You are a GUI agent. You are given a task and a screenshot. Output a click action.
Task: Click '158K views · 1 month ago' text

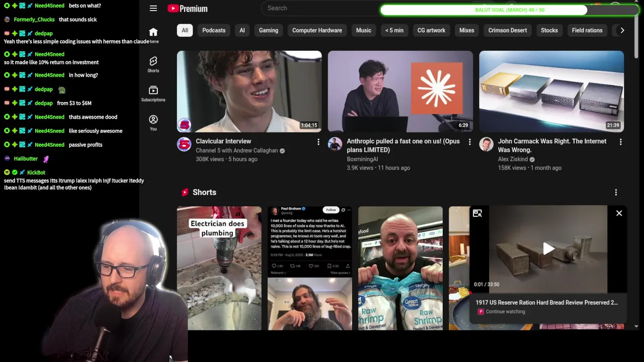click(530, 168)
